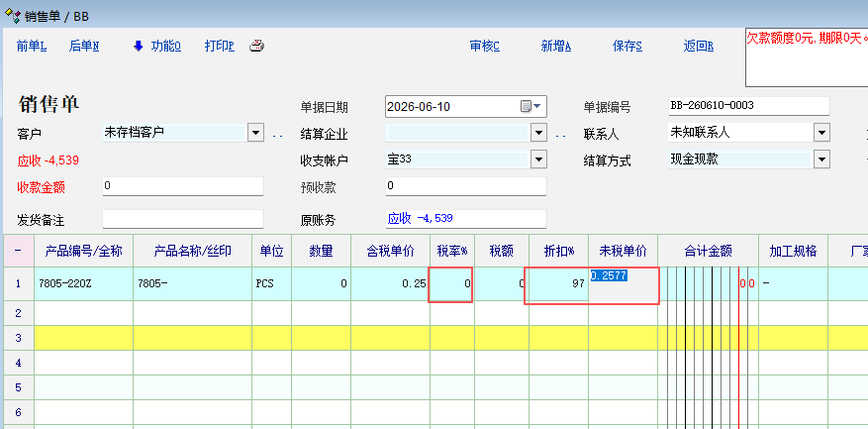Screen dimensions: 868x429
Task: Click the dots link beside 结算企业
Action: tap(560, 136)
